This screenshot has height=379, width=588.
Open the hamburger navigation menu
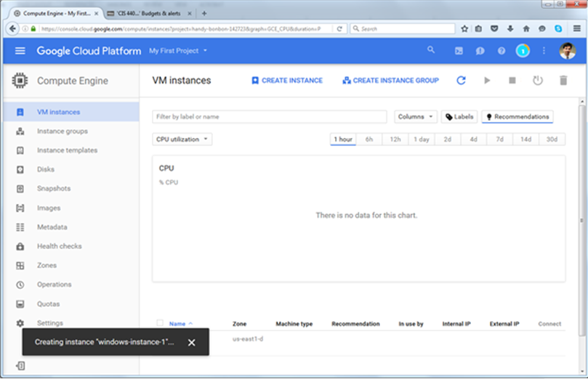(20, 51)
